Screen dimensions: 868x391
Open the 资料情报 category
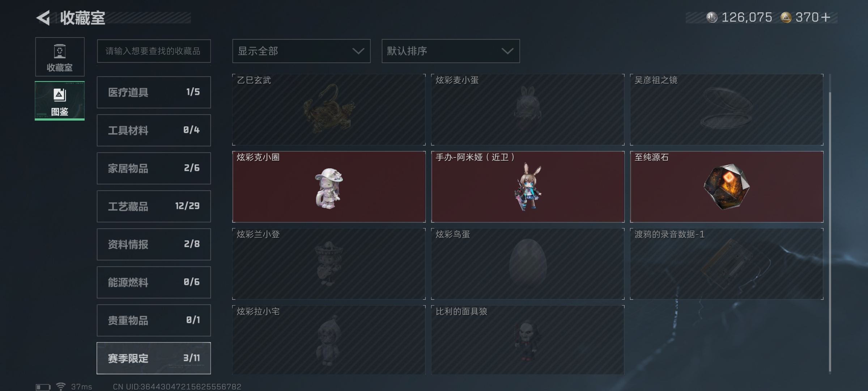point(154,244)
